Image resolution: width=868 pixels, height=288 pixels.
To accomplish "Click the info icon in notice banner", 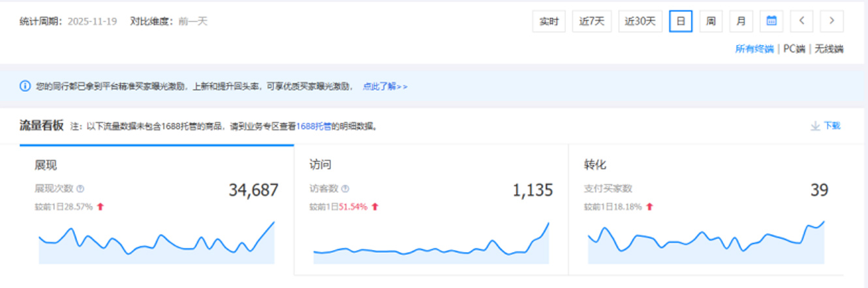I will point(25,86).
